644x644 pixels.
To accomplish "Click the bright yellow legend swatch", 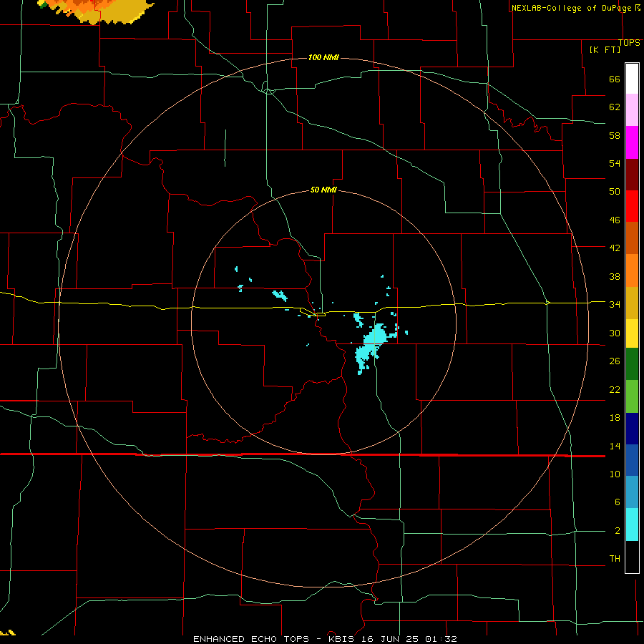I will tap(632, 333).
